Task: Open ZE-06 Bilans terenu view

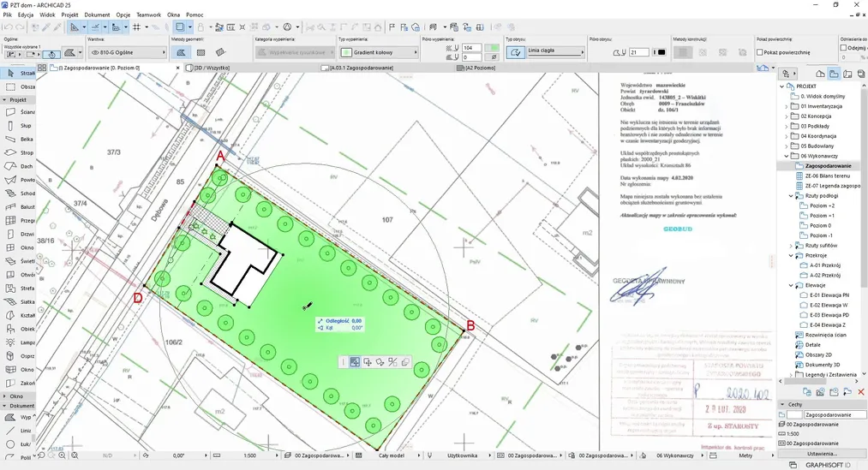Action: [x=827, y=176]
